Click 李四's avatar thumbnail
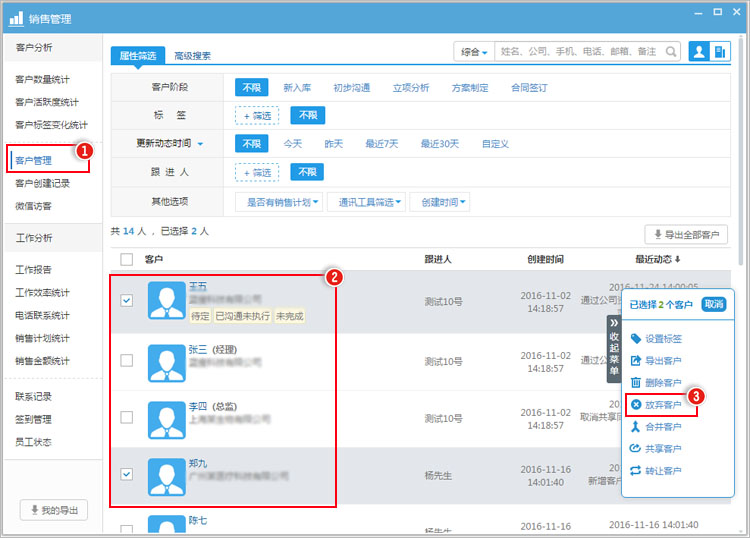This screenshot has width=750, height=538. (166, 420)
